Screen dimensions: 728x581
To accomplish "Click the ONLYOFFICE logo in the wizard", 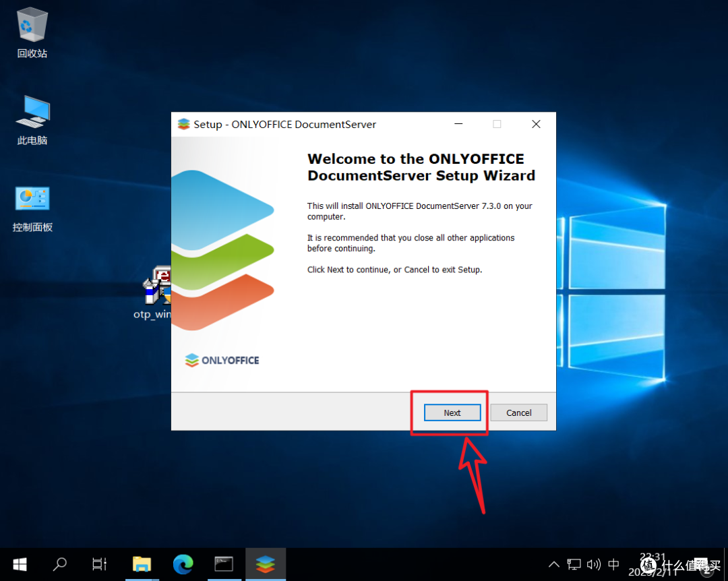I will 222,360.
